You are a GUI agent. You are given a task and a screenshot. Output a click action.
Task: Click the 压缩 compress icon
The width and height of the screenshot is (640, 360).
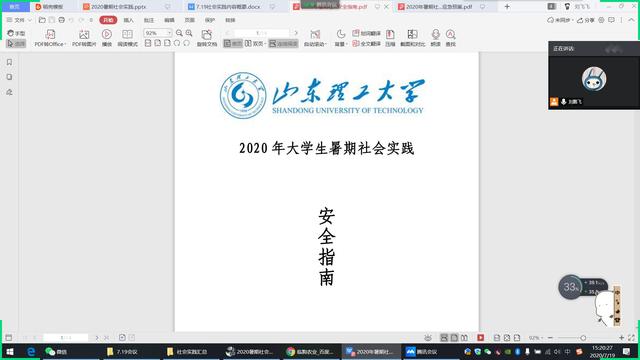point(390,38)
